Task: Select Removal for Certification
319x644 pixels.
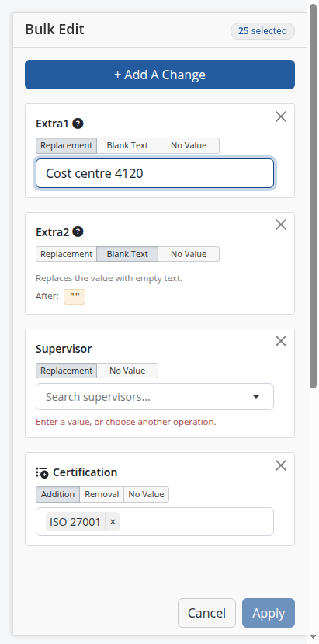Action: point(102,494)
